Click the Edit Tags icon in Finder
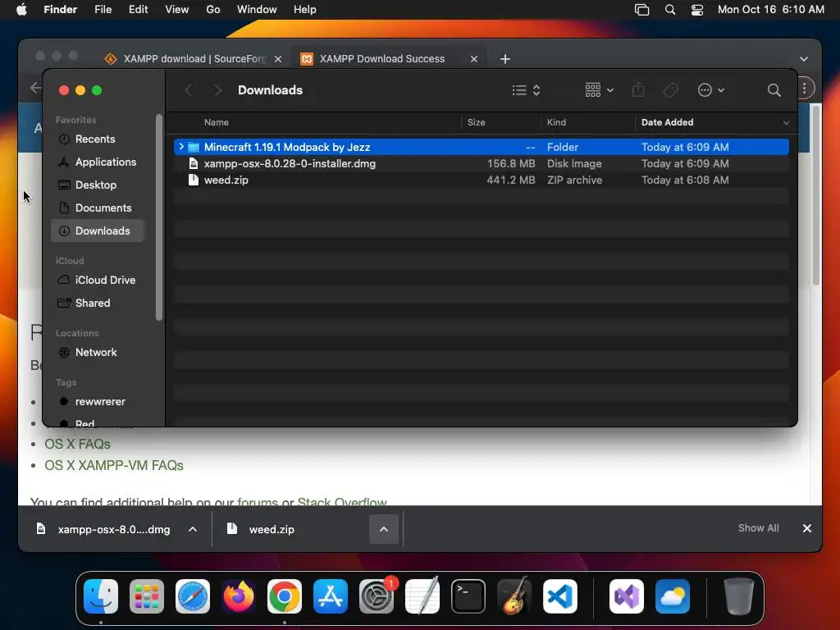 pos(671,90)
